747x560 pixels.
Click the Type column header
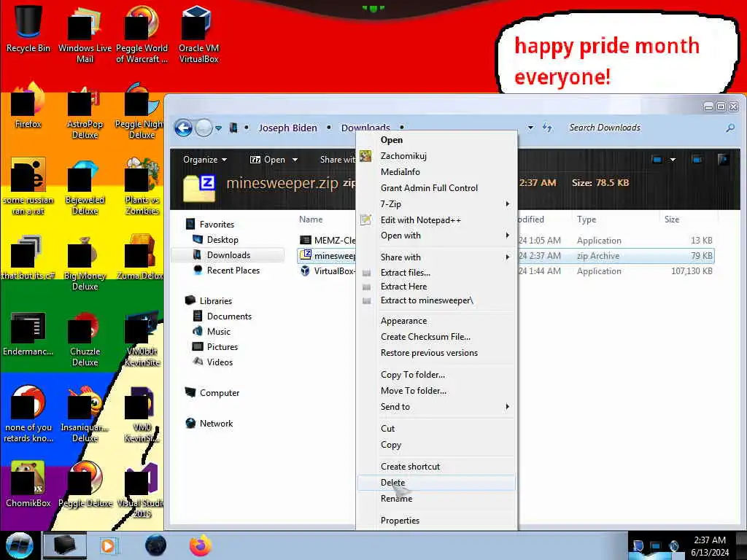[x=587, y=219]
